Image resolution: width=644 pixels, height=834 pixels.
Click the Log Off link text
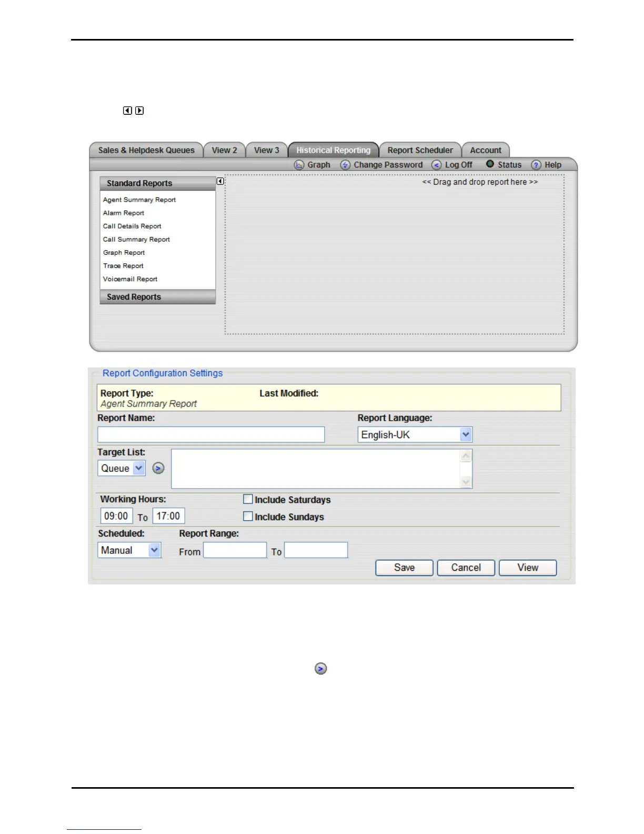click(459, 165)
